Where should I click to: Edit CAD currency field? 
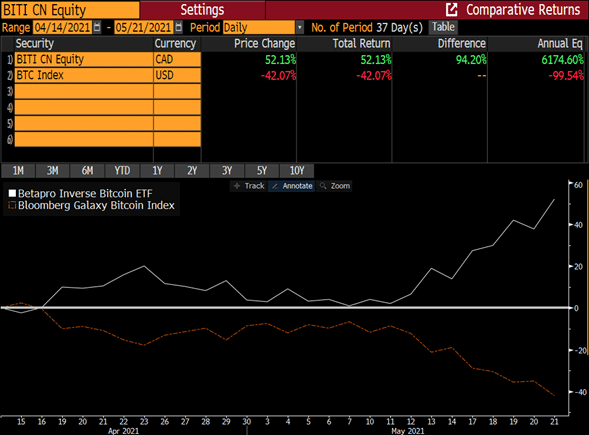[177, 59]
